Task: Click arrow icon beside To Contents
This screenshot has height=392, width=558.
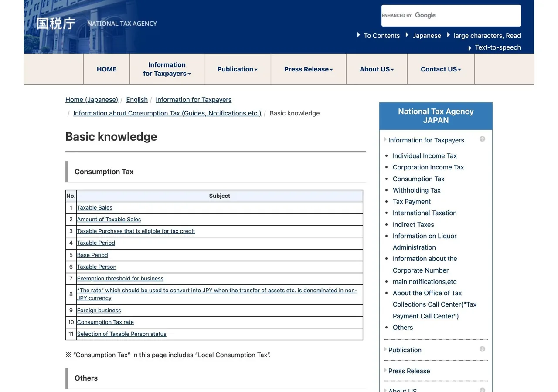Action: [359, 35]
